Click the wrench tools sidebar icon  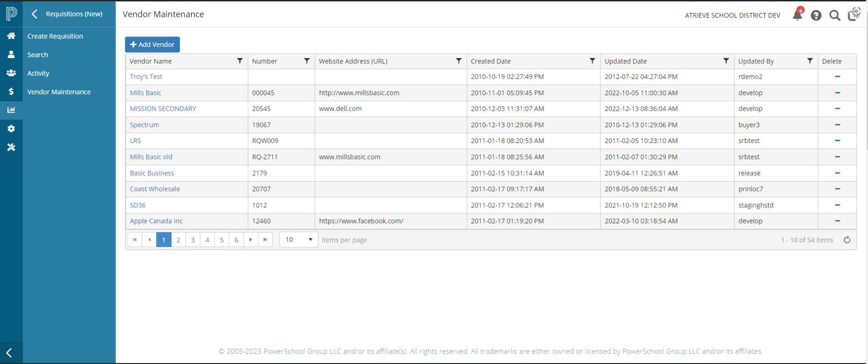pyautogui.click(x=11, y=147)
